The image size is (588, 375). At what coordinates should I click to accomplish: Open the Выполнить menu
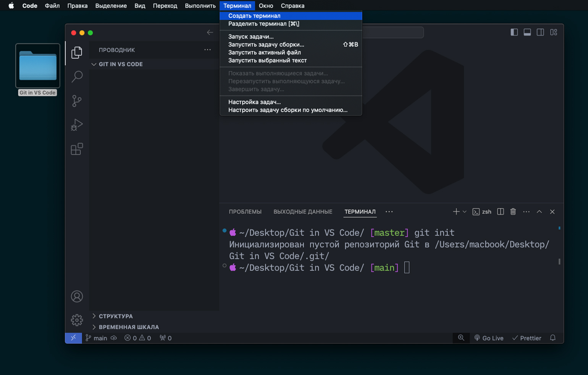point(200,6)
